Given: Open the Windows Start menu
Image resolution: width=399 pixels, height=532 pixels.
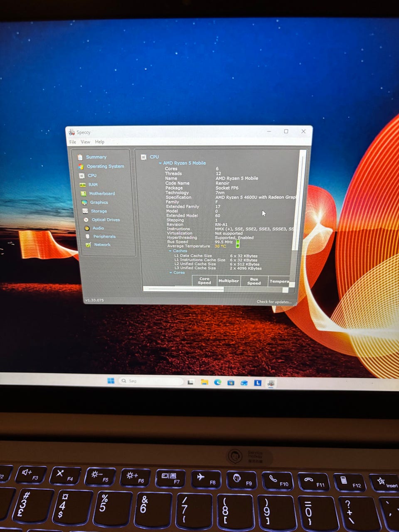Looking at the screenshot, I should click(111, 381).
